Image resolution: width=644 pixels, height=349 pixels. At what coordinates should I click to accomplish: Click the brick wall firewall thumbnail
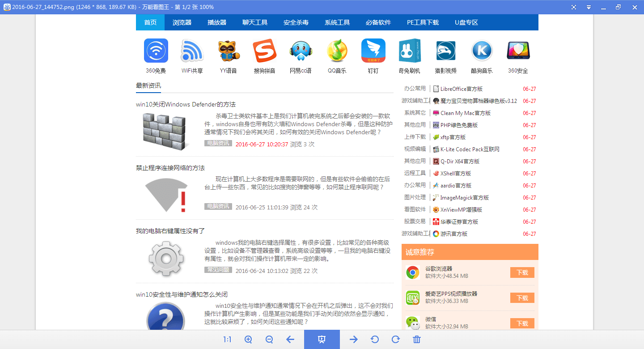[x=164, y=132]
